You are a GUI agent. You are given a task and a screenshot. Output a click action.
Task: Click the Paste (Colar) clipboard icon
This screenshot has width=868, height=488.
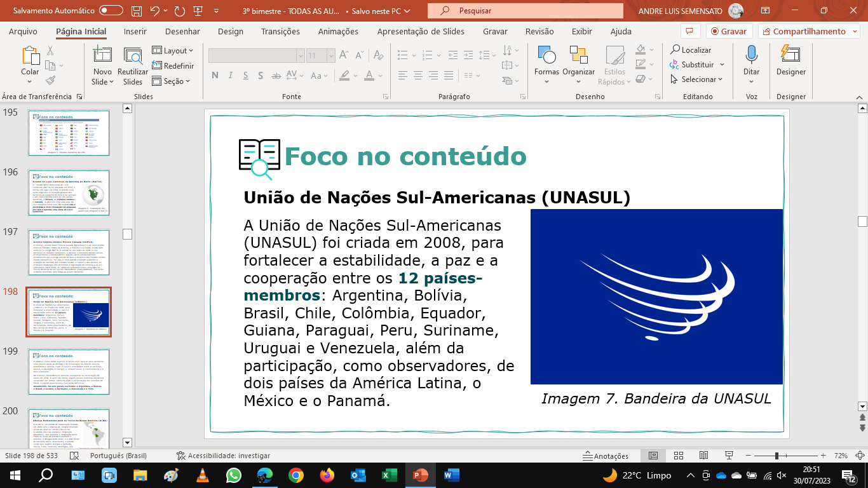tap(30, 57)
